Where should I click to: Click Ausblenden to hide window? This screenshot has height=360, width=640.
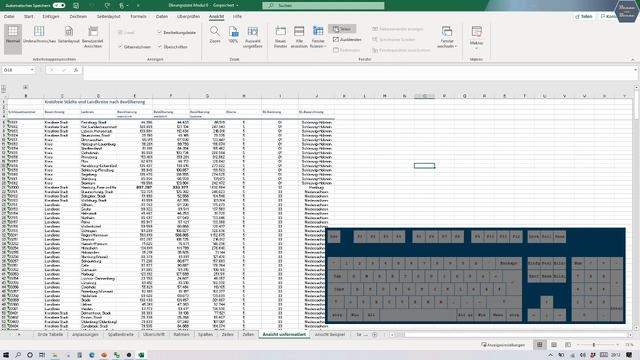click(347, 40)
